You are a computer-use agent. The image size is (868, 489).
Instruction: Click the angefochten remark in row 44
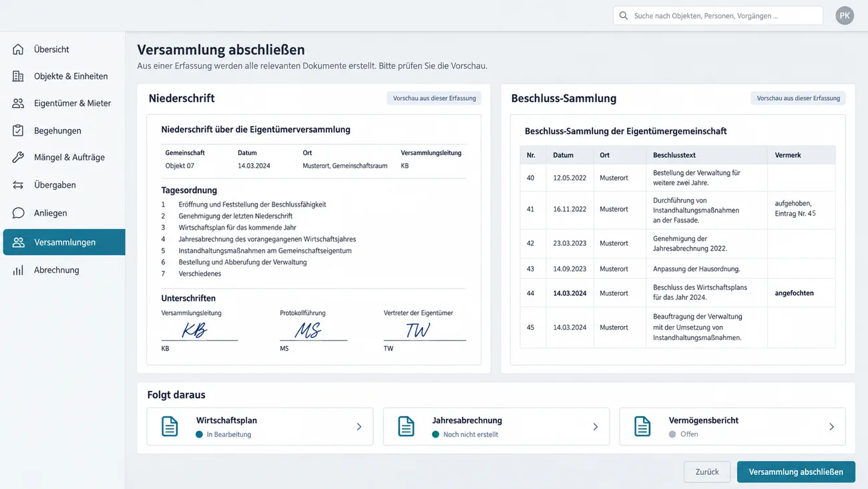tap(794, 293)
